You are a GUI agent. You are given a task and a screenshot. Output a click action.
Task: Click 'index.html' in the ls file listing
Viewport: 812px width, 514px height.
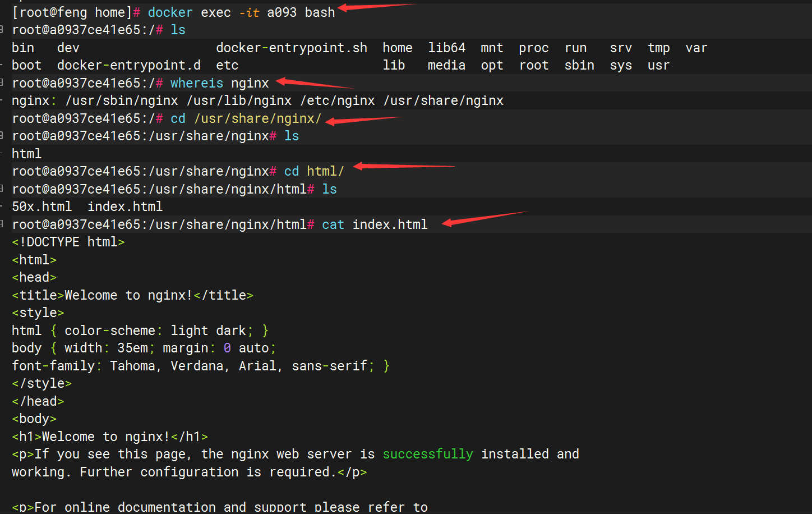[125, 206]
